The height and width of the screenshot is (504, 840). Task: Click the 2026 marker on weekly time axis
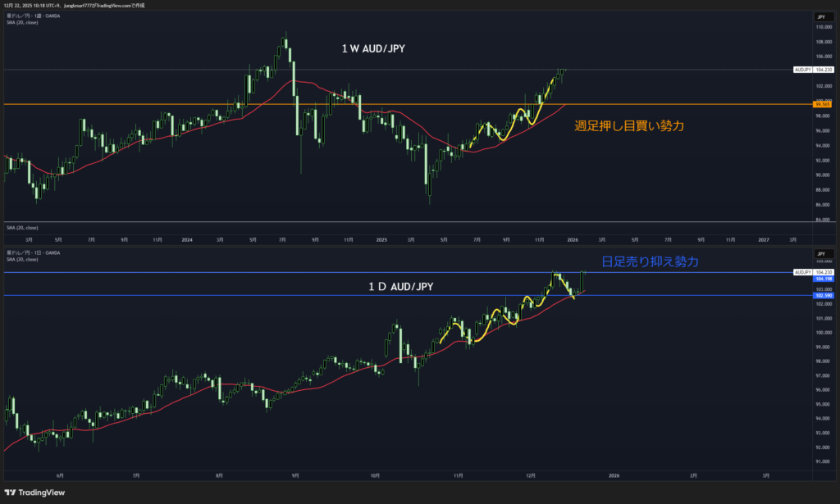[x=573, y=239]
